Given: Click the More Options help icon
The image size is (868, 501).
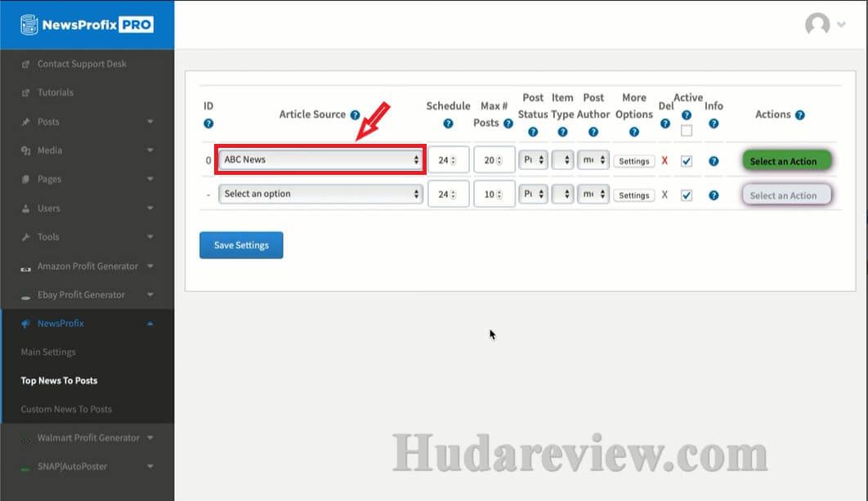Looking at the screenshot, I should tap(634, 132).
